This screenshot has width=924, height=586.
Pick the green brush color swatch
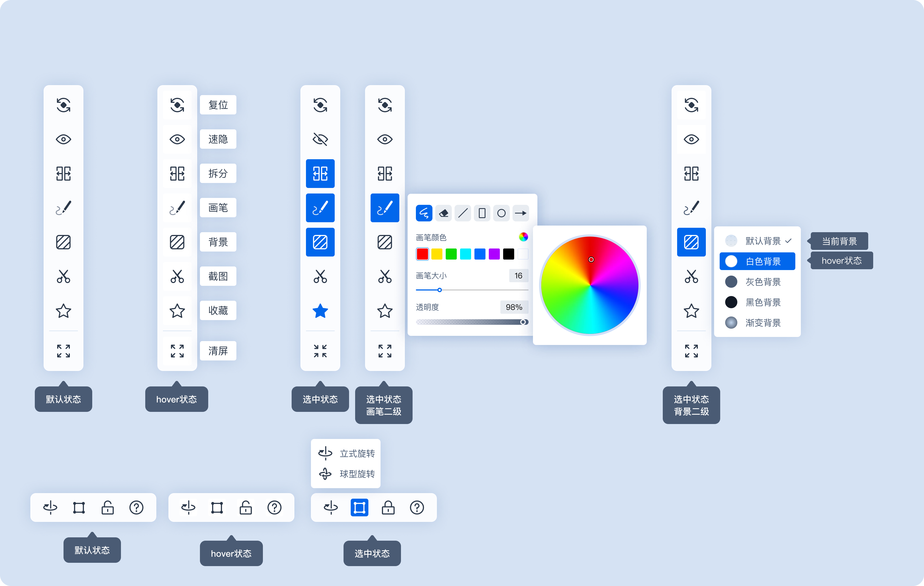(x=451, y=254)
